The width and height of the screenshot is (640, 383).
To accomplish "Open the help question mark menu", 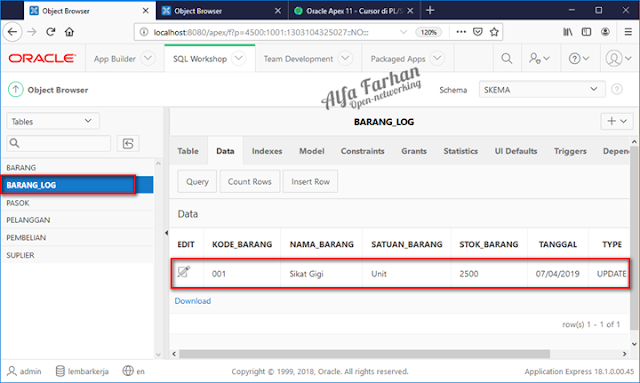I will (x=579, y=59).
